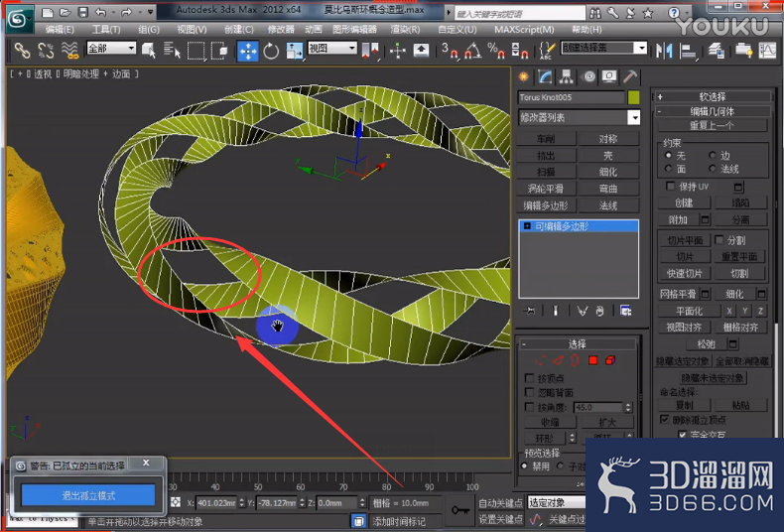
Task: Open the 工具(T) menu
Action: tap(105, 30)
